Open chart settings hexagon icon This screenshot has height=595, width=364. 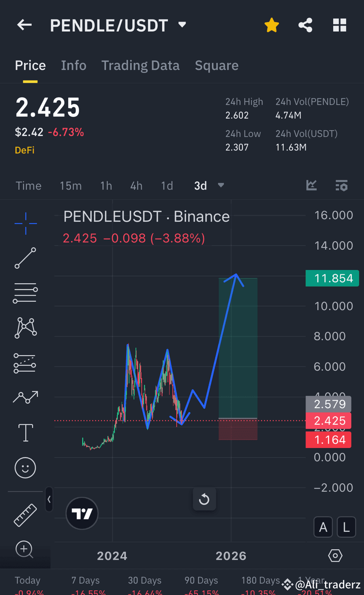click(335, 556)
